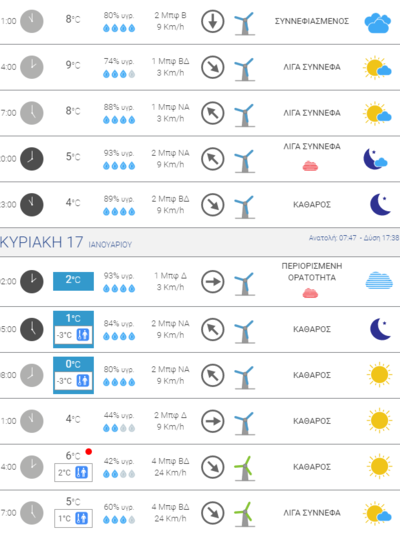This screenshot has height=533, width=400.
Task: Click the sunrise sunset Ανατολή 07:47 text
Action: pyautogui.click(x=354, y=238)
